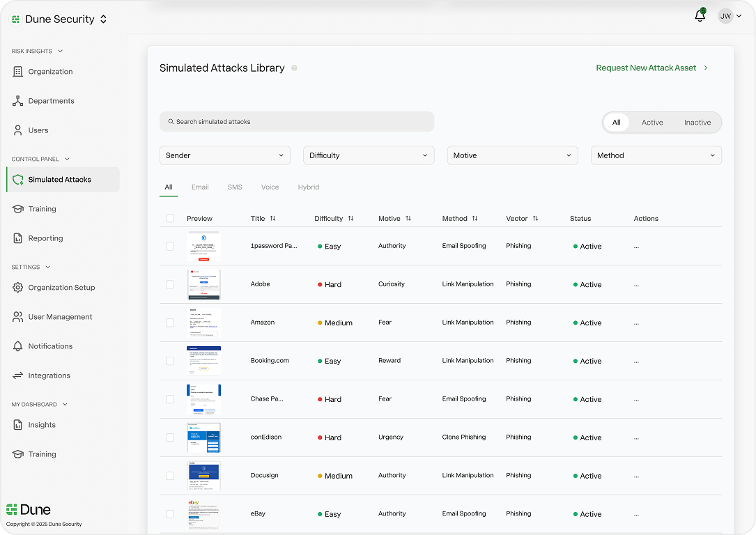This screenshot has width=756, height=535.
Task: Click the Insights chart icon
Action: pyautogui.click(x=18, y=425)
